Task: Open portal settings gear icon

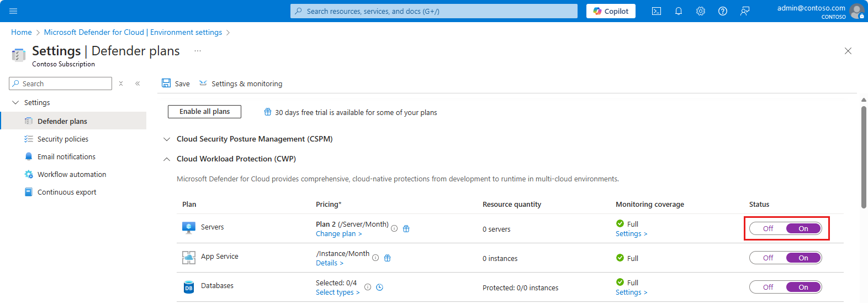Action: pyautogui.click(x=701, y=11)
